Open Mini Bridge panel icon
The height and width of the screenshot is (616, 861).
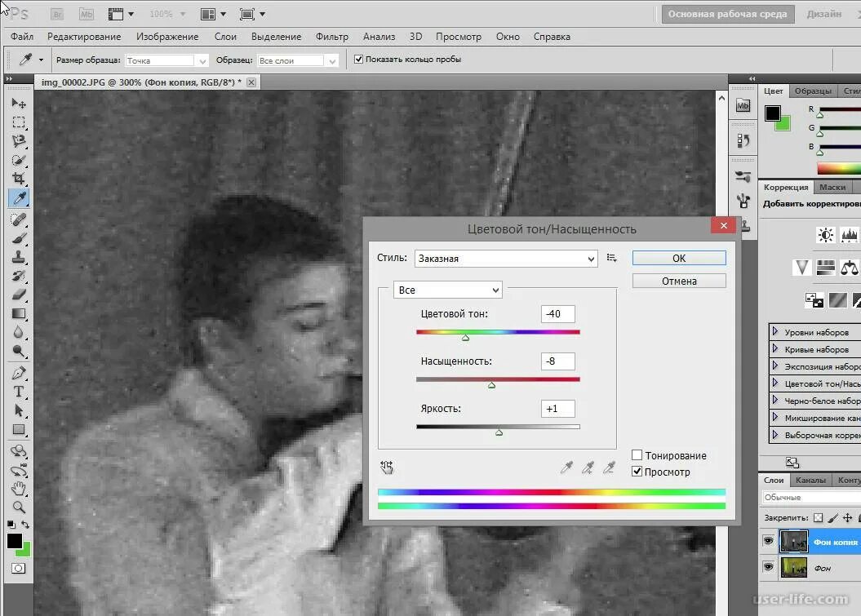tap(743, 105)
